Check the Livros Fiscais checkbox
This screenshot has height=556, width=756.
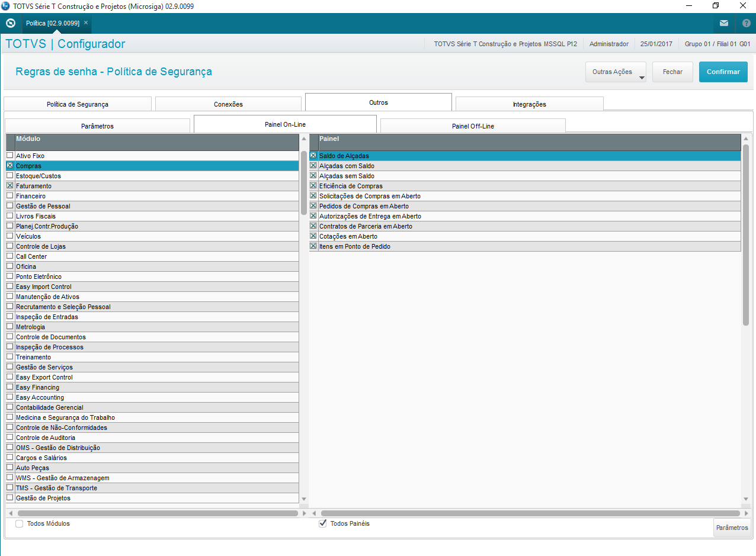9,216
